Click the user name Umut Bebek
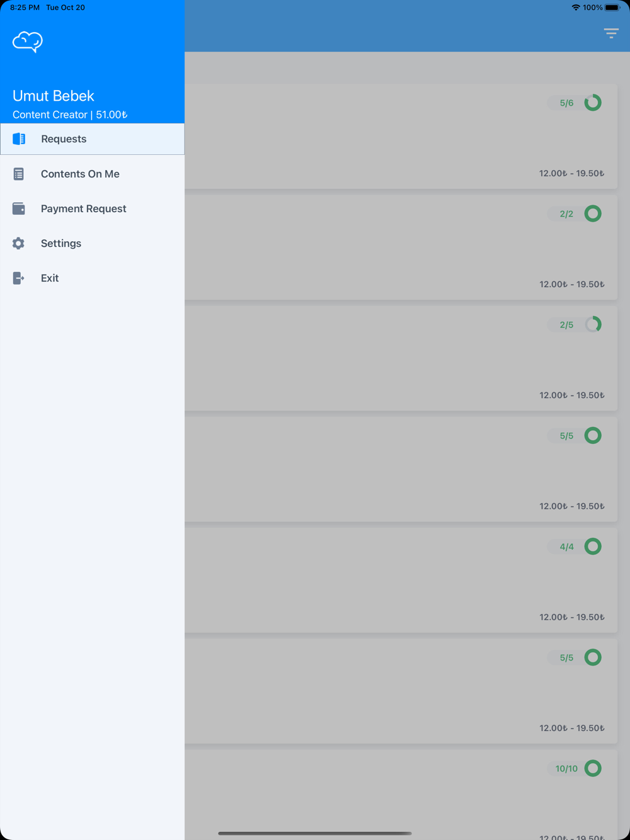The image size is (630, 840). point(54,96)
